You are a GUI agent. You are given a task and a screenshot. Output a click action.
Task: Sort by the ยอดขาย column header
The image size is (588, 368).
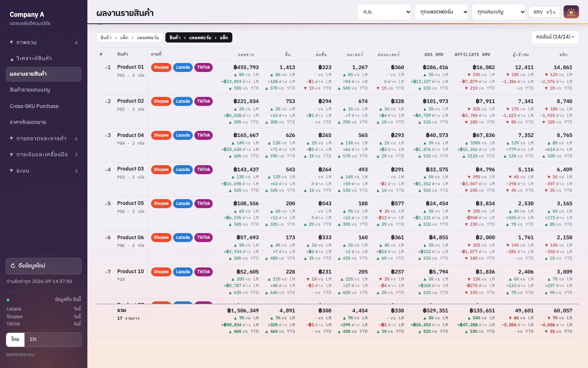[x=246, y=54]
